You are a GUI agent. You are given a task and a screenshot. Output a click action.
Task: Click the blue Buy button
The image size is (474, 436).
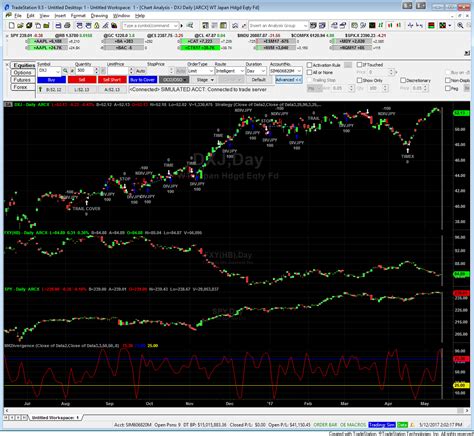point(51,80)
